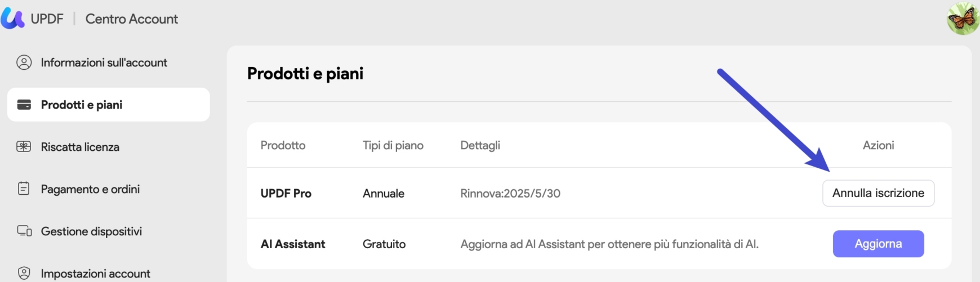Viewport: 980px width, 282px height.
Task: Select the account information person icon
Action: pyautogui.click(x=24, y=62)
